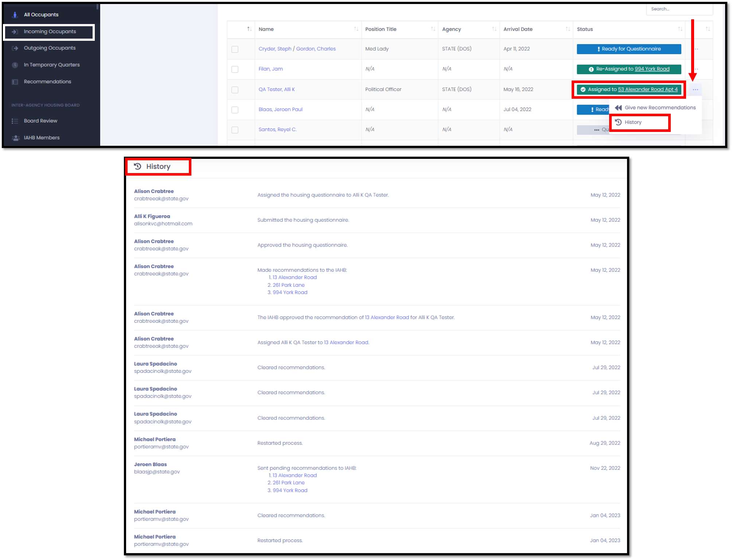Click Nov 22, 2022 date entry
Viewport: 732px width, 560px height.
click(x=605, y=468)
